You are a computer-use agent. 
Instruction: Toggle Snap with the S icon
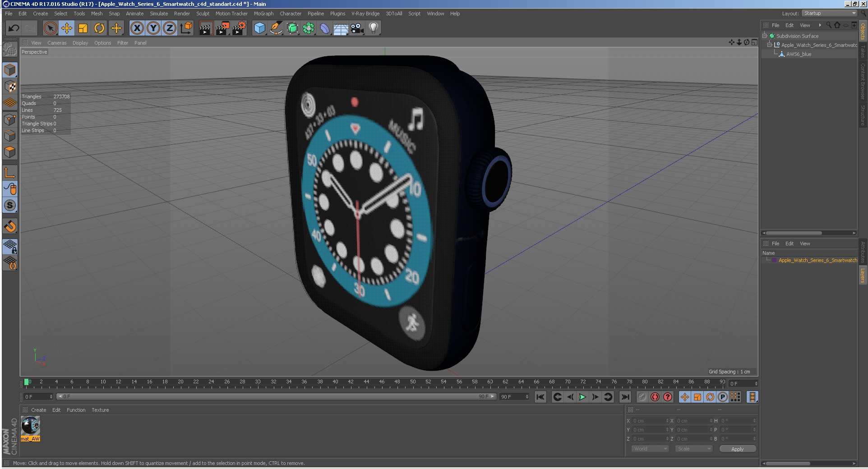(x=10, y=205)
